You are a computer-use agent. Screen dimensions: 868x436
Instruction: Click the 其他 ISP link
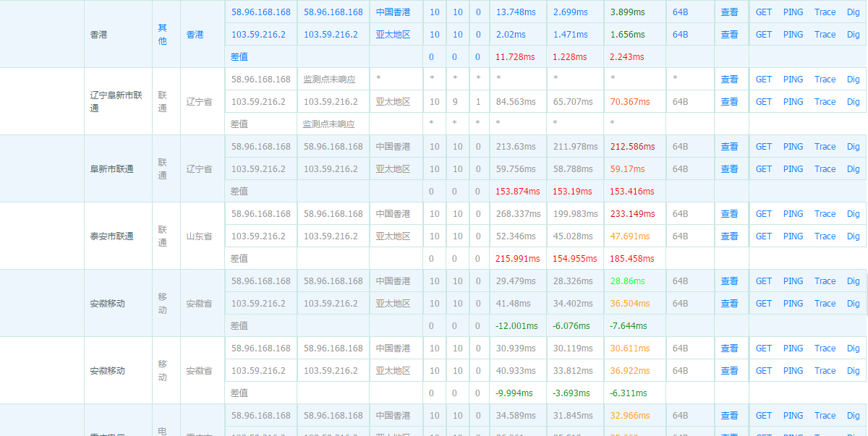tap(162, 34)
